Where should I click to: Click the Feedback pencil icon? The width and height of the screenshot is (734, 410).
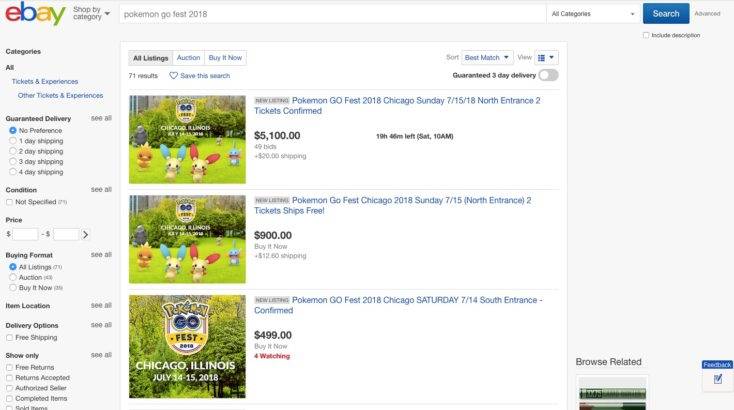[718, 379]
